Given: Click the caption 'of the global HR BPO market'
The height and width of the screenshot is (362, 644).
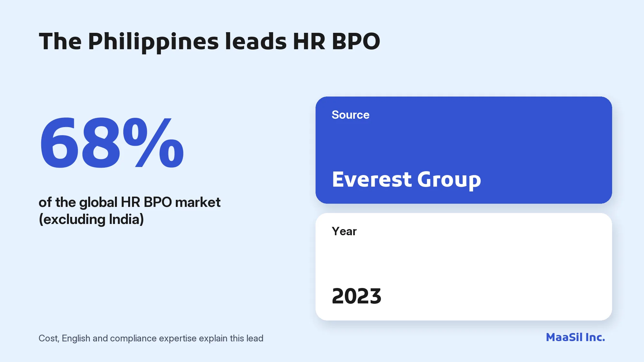Looking at the screenshot, I should (x=129, y=202).
